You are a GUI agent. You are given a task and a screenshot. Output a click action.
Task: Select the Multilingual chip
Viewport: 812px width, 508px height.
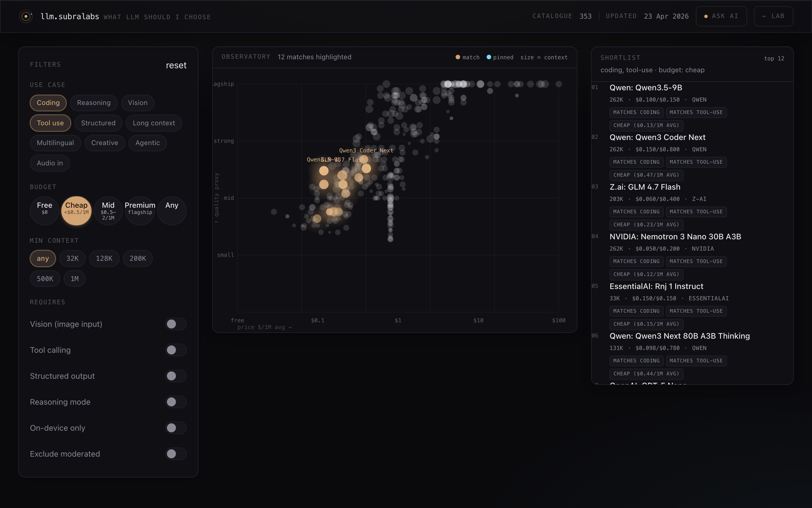tap(55, 143)
